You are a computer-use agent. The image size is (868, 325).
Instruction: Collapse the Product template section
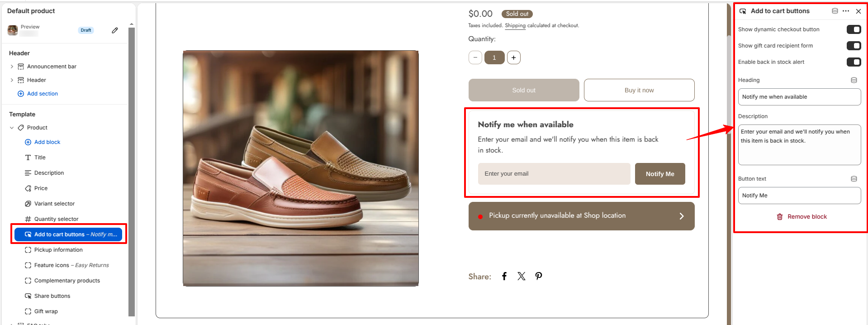[12, 128]
